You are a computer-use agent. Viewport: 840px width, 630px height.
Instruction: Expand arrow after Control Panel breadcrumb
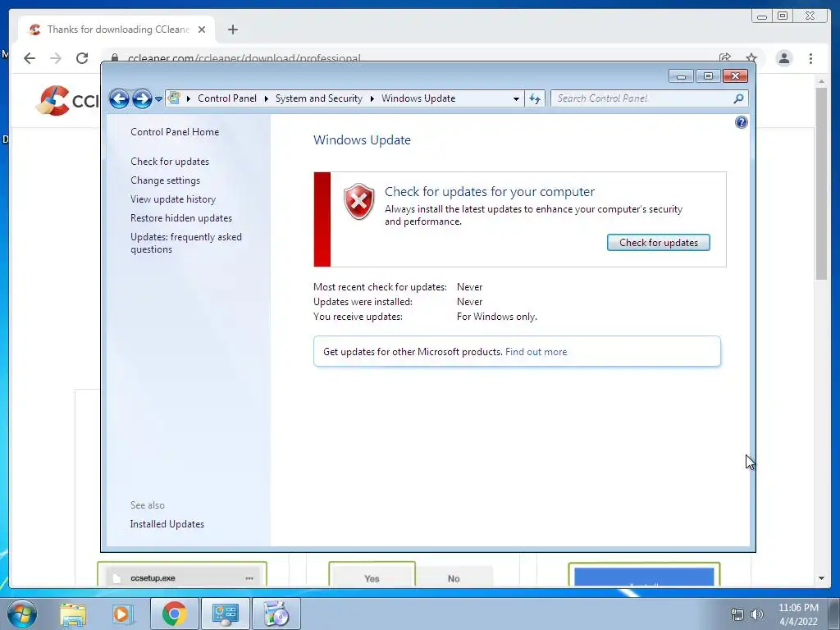tap(267, 98)
